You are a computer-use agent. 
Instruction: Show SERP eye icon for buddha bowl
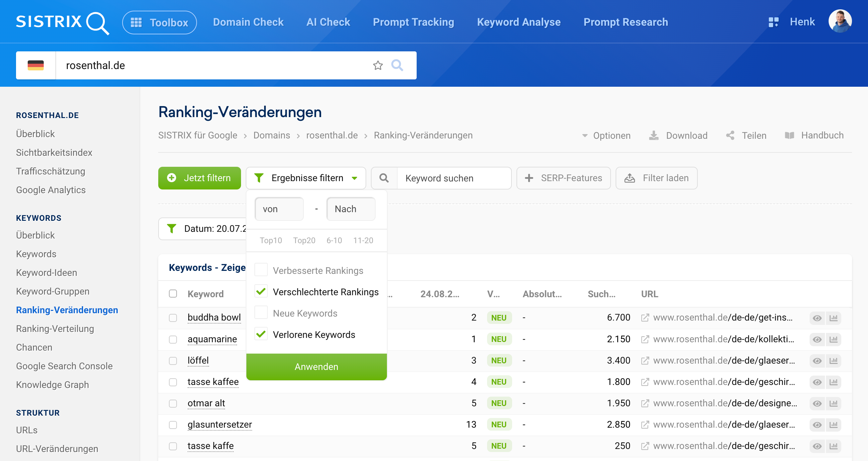817,318
